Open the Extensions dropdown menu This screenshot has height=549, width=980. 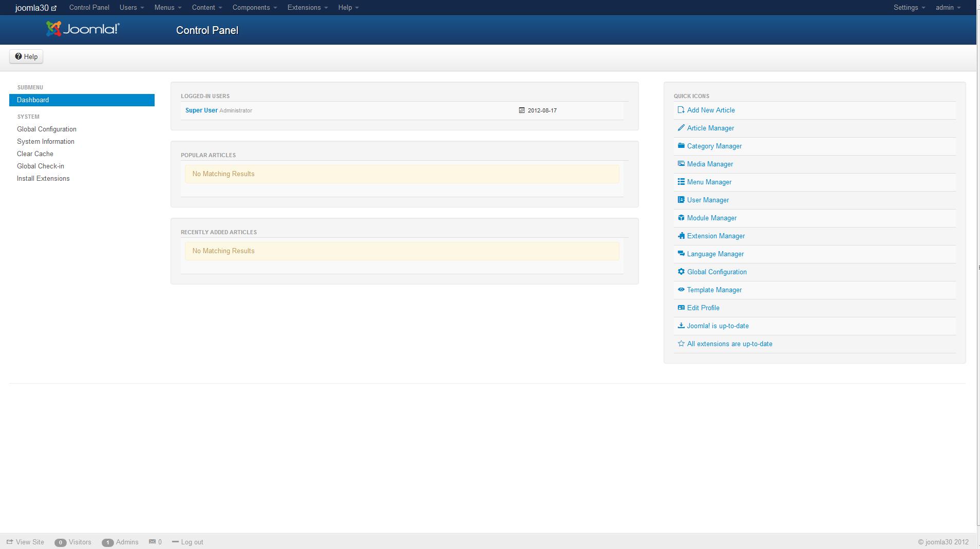308,7
